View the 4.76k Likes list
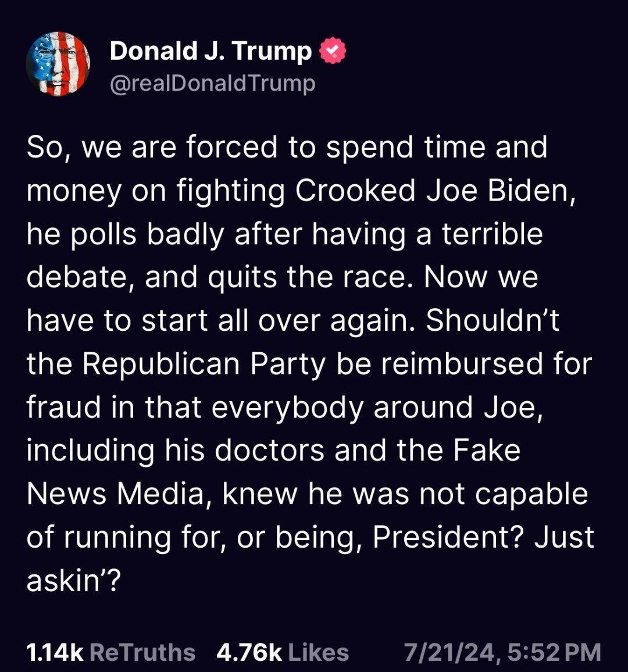The width and height of the screenshot is (628, 672). (x=283, y=652)
